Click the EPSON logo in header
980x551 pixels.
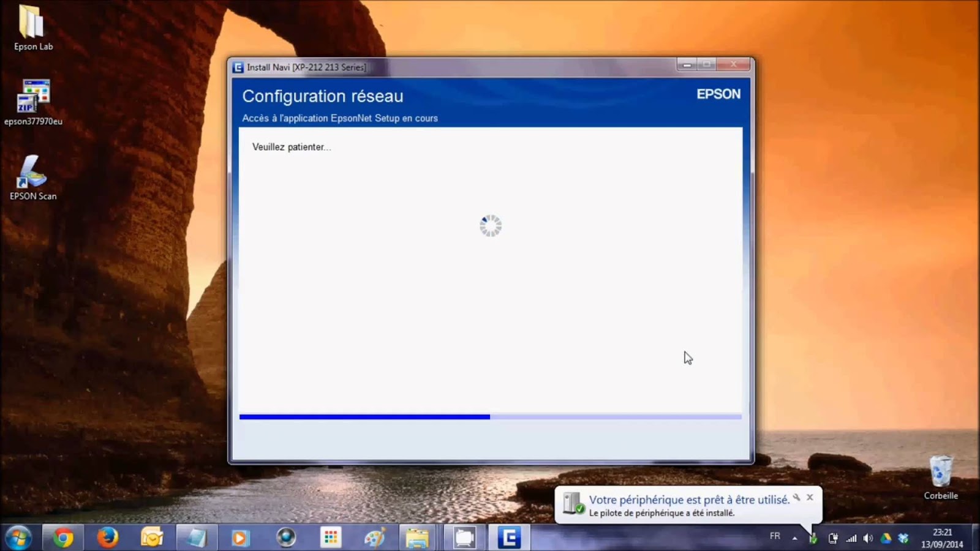point(718,94)
